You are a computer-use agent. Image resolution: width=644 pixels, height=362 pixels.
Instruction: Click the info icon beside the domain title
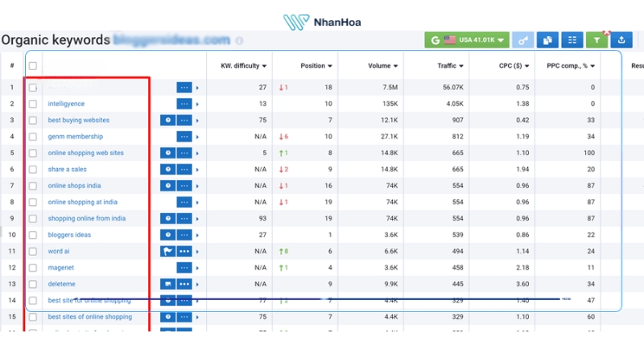[x=239, y=41]
